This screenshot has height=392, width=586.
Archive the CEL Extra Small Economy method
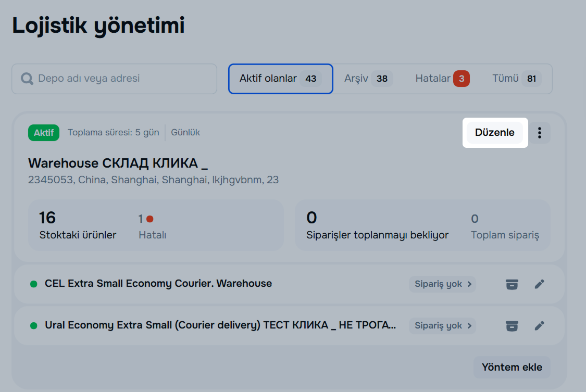tap(512, 284)
